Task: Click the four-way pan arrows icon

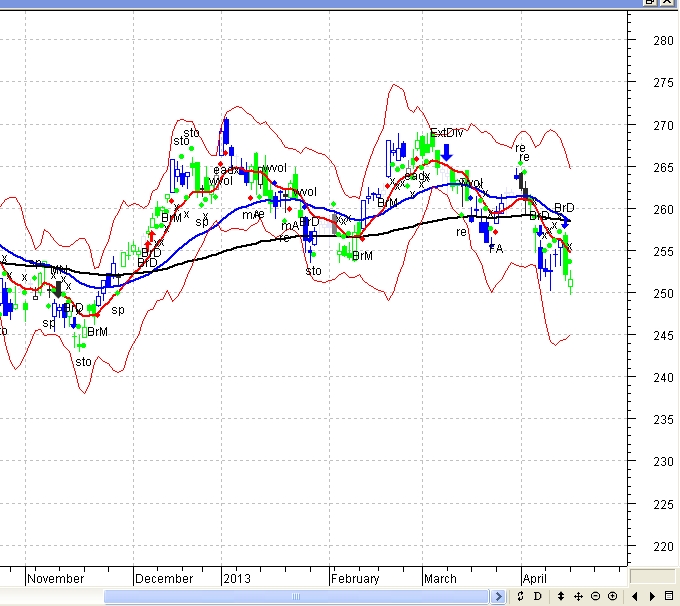Action: pyautogui.click(x=578, y=597)
